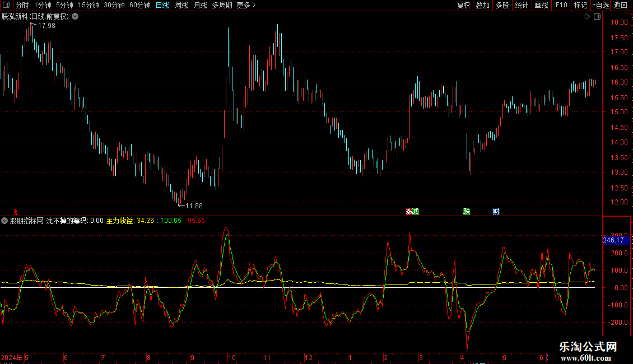Screen dimensions: 633x364
Task: Click the 17.98 high price label
Action: click(x=46, y=25)
